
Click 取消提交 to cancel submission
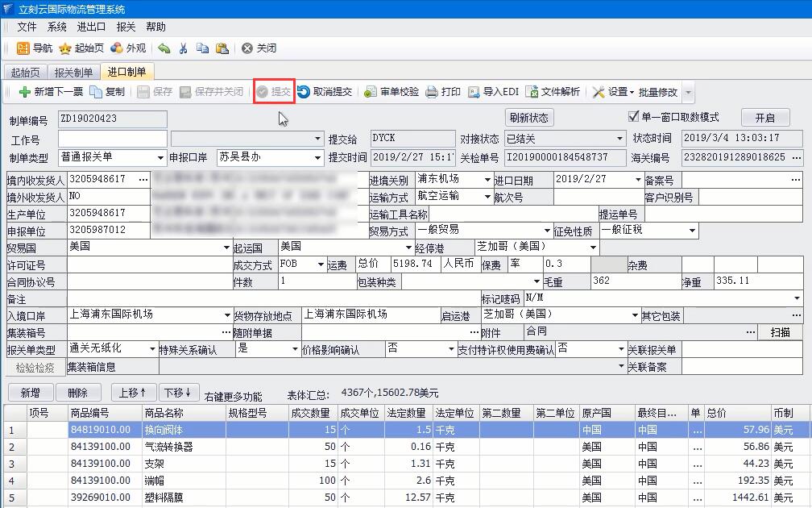point(304,92)
